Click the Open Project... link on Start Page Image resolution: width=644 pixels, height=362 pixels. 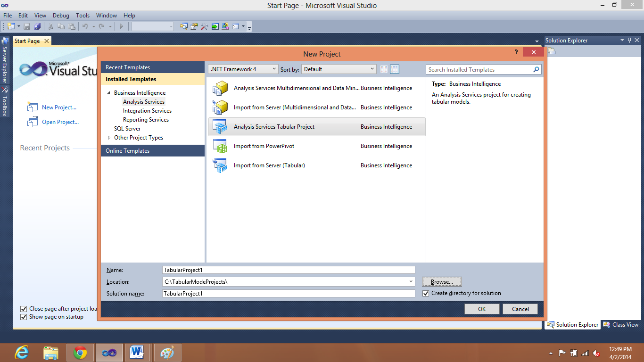[x=60, y=122]
